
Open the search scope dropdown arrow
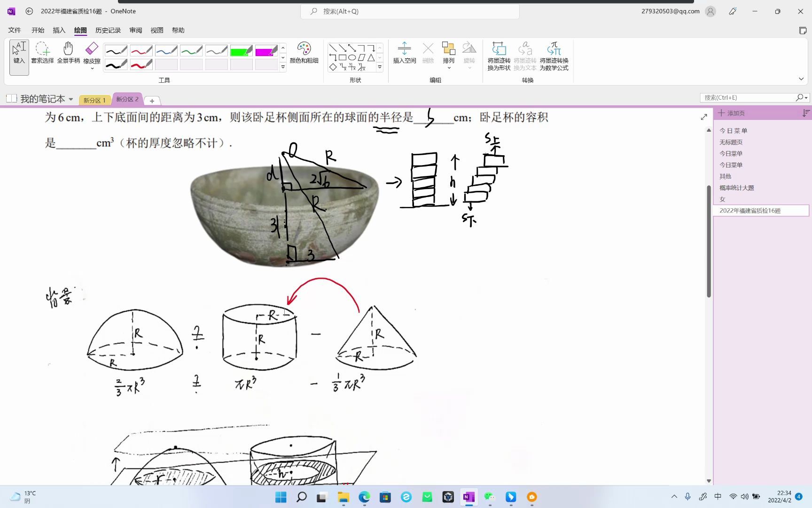pos(806,98)
